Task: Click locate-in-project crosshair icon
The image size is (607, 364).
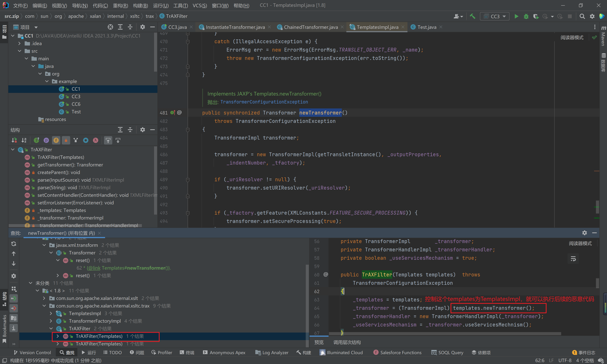Action: [x=110, y=27]
